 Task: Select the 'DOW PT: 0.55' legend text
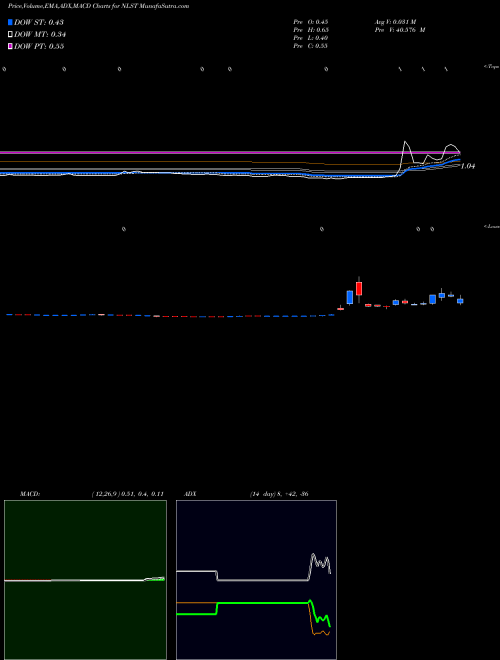tap(39, 46)
